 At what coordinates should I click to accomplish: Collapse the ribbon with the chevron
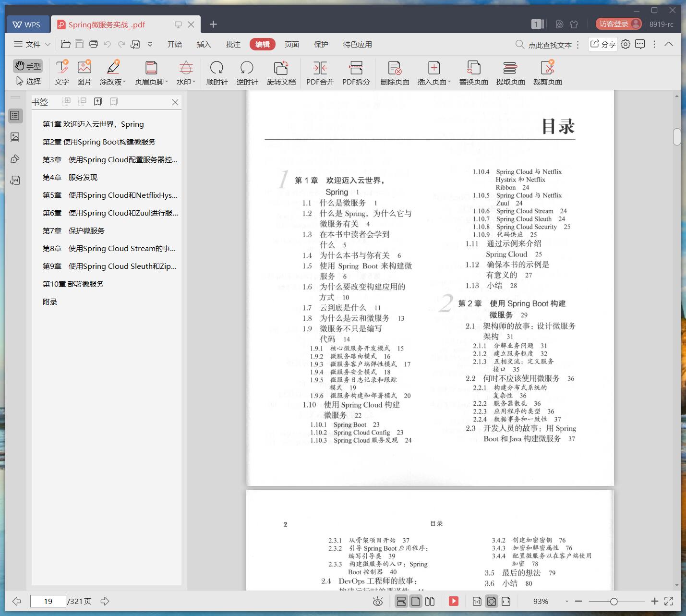[x=669, y=44]
